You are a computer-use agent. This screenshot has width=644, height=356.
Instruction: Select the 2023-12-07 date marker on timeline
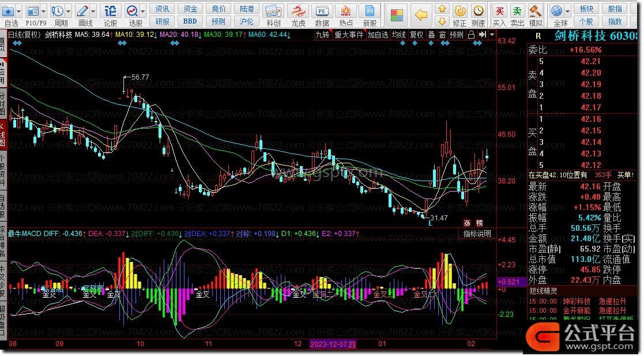(333, 344)
